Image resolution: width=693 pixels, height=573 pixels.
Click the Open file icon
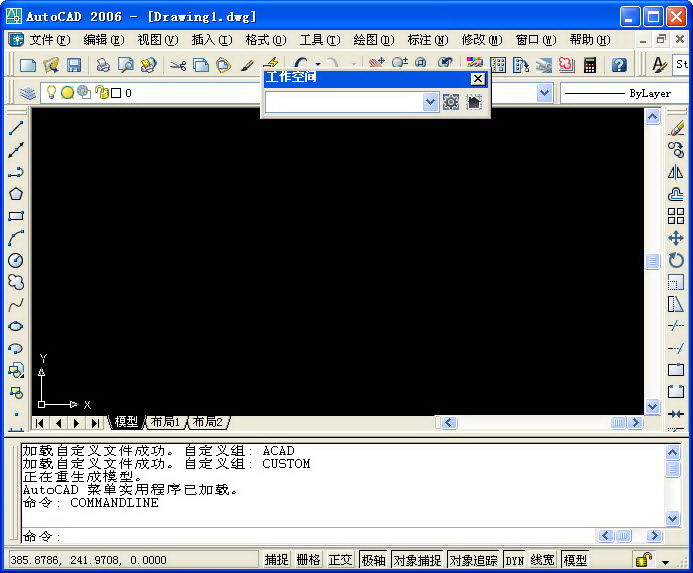click(51, 65)
